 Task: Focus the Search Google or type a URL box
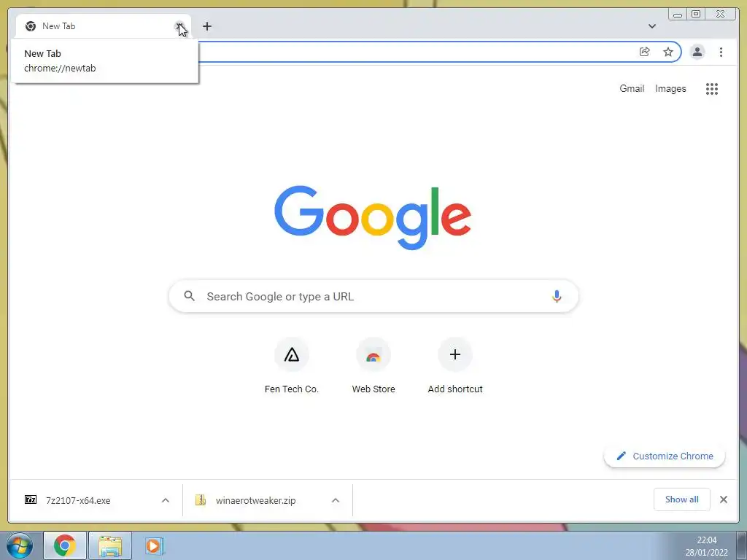373,296
